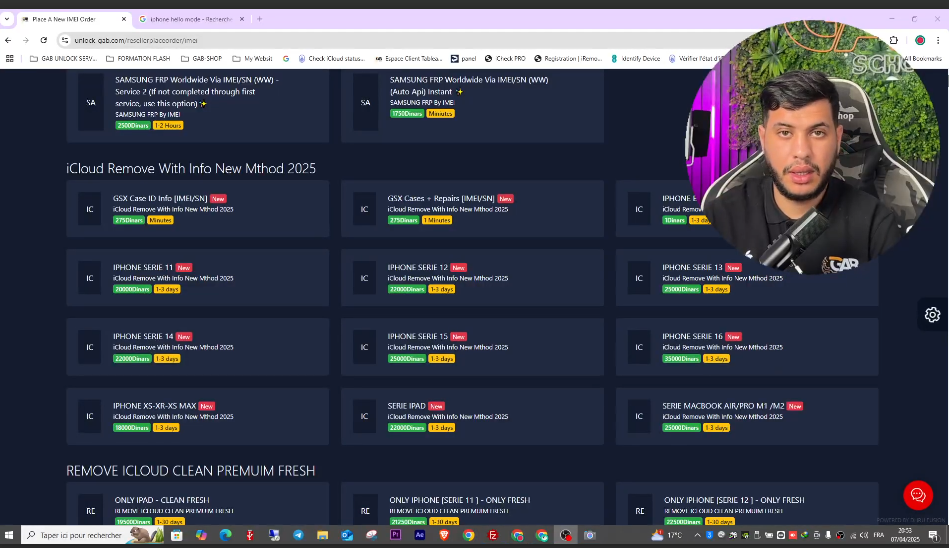
Task: Open the Google G bookmark icon
Action: click(x=286, y=59)
